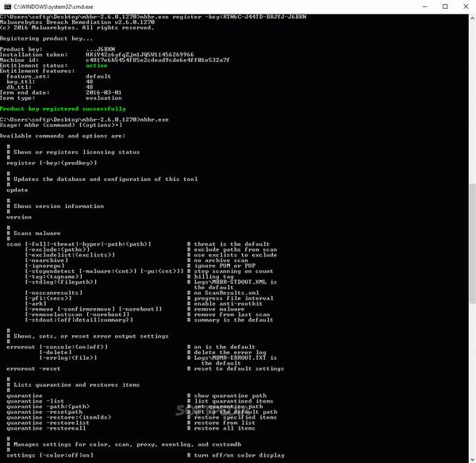Viewport: 476px width, 463px height.
Task: Click the '[-excludelist:<exclists>]' option
Action: pos(70,255)
